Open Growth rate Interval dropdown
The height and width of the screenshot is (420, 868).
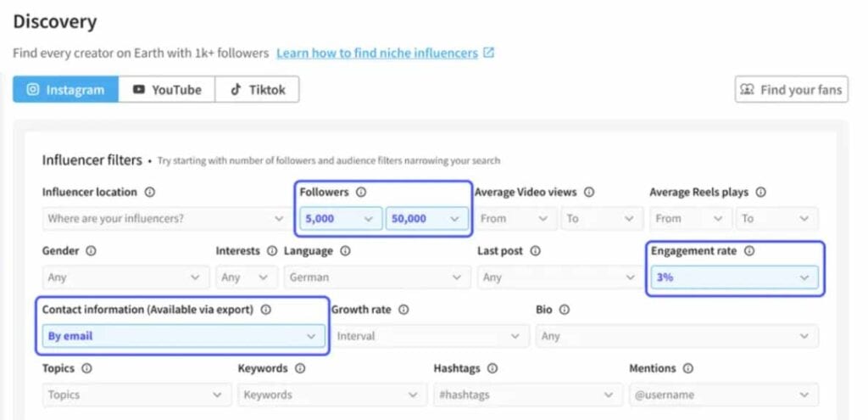tap(430, 336)
